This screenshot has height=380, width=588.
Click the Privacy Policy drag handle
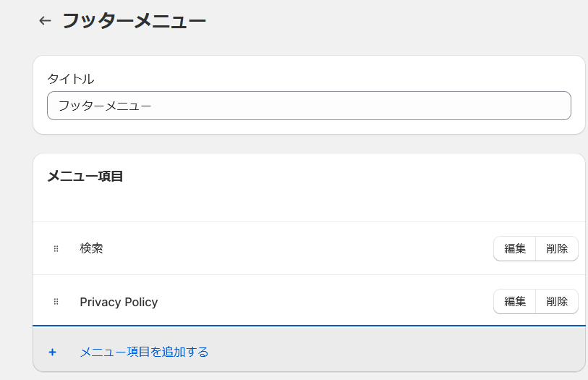(56, 302)
